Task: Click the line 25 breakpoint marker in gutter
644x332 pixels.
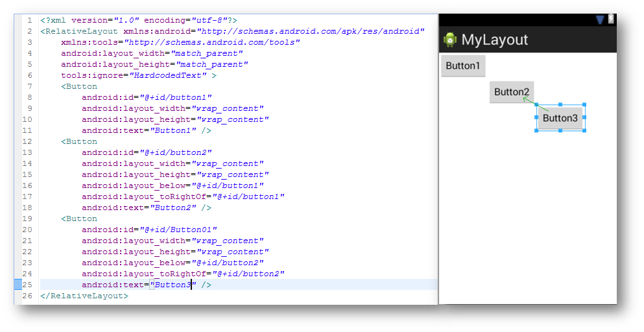Action: (x=18, y=284)
